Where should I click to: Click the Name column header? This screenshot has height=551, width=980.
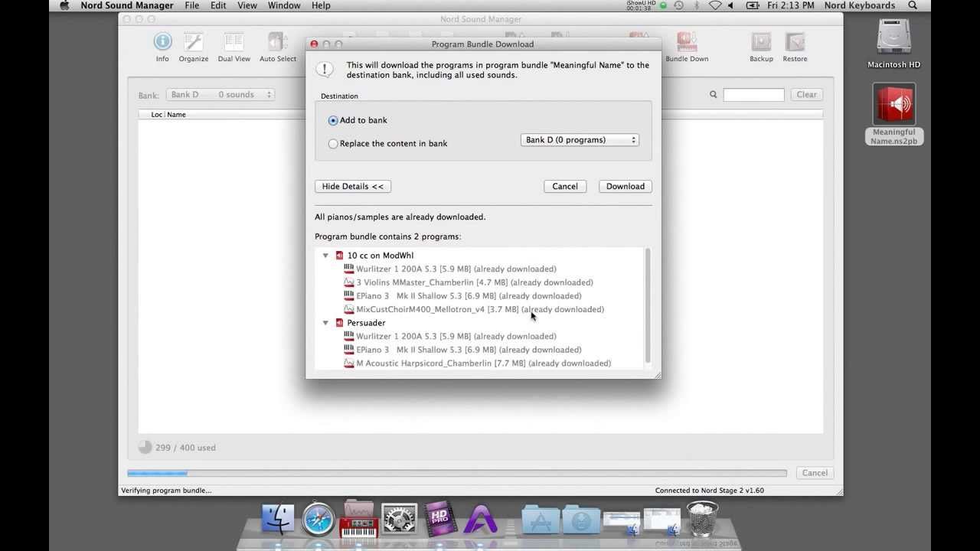pyautogui.click(x=176, y=115)
